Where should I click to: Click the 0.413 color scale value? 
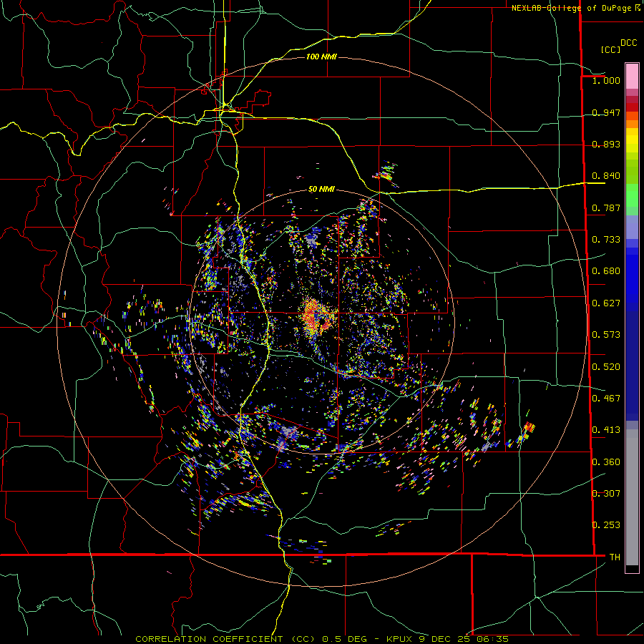pos(606,430)
